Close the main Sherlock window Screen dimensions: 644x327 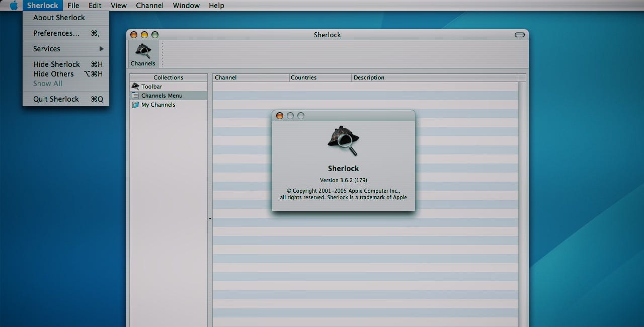(x=134, y=35)
